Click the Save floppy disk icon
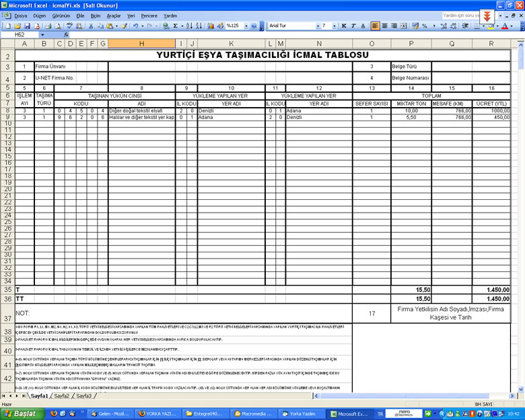 [27, 26]
